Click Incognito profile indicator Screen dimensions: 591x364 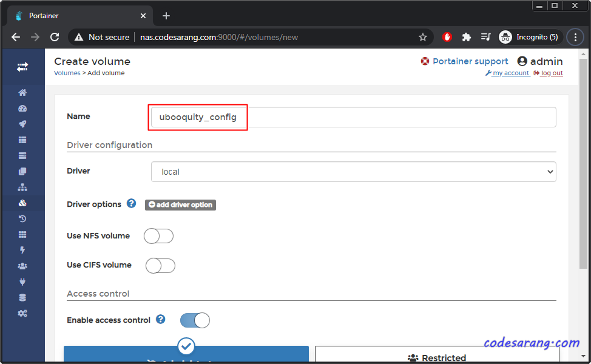(x=529, y=37)
